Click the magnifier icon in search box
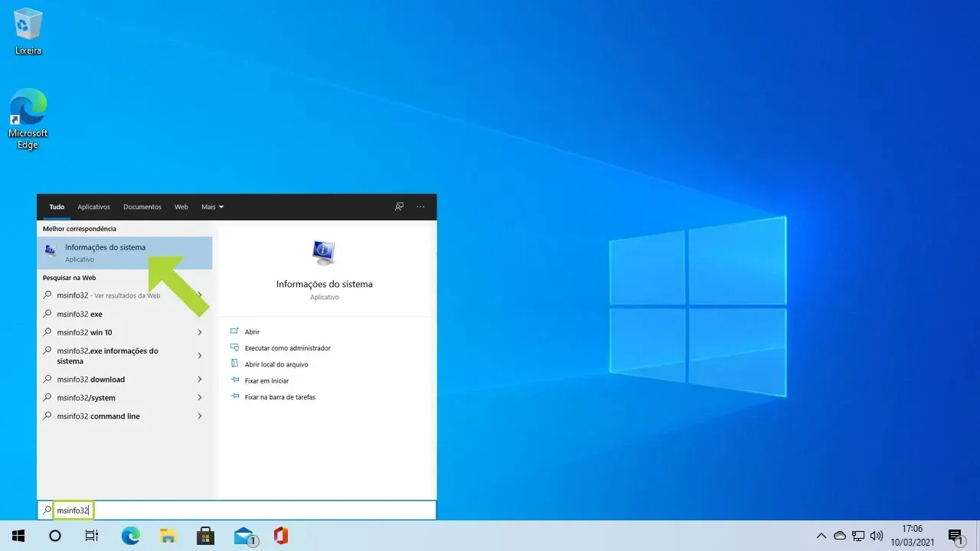 coord(47,510)
